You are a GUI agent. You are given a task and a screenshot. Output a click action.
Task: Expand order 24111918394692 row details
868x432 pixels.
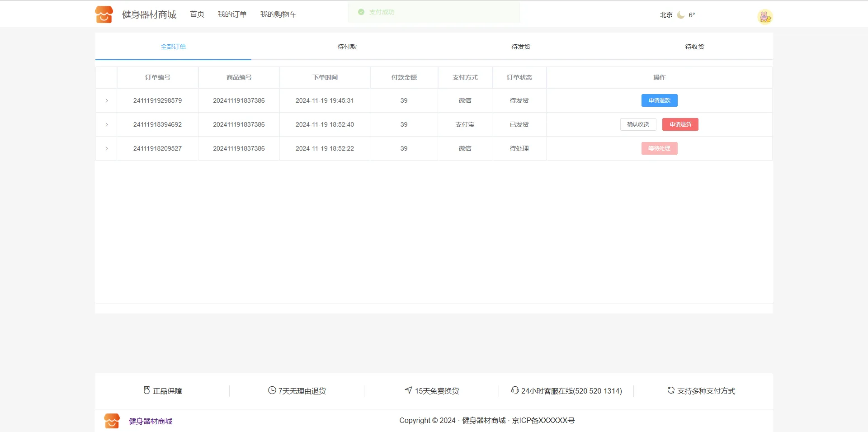(107, 124)
